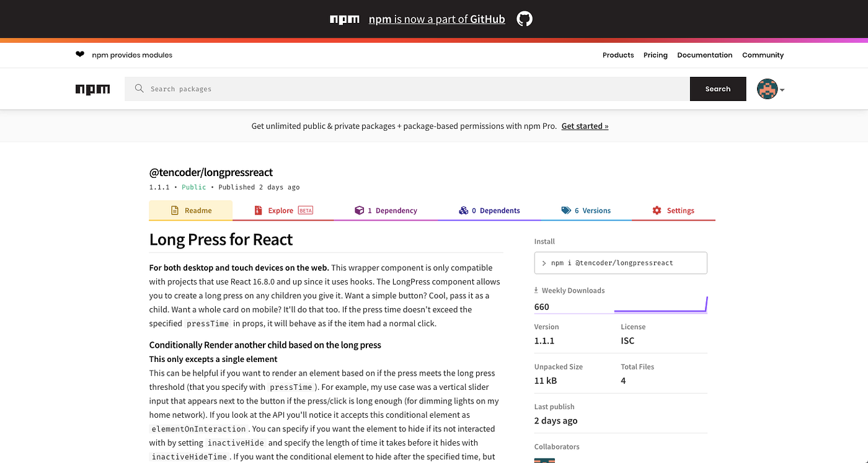Open the Products menu
Screen dimensions: 868x463
point(618,55)
